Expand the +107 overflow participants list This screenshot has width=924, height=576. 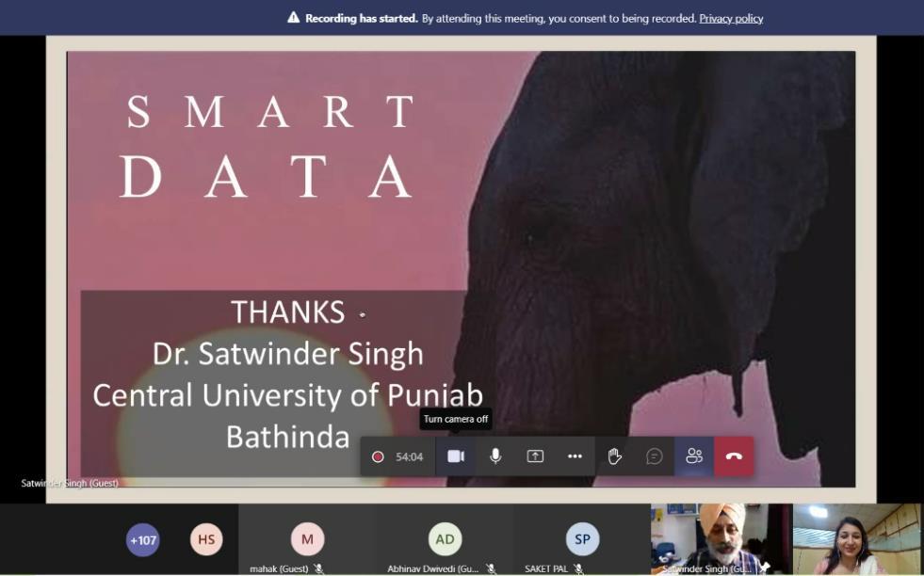point(143,539)
